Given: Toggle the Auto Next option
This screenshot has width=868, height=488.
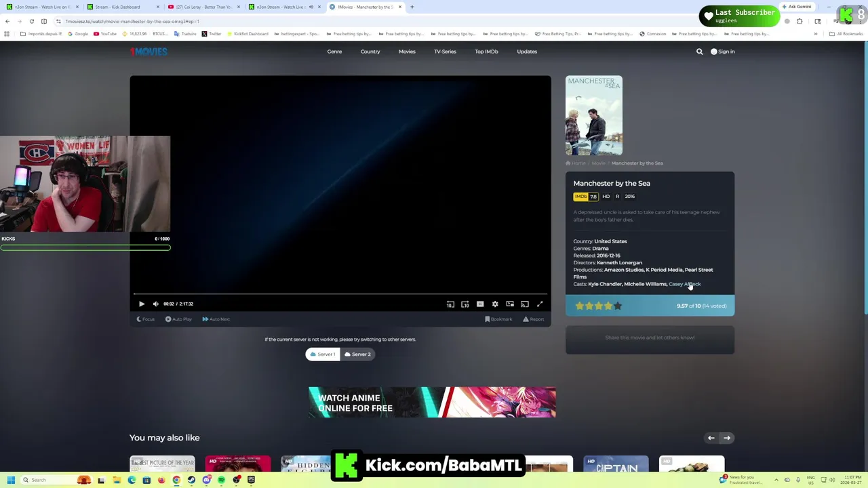Looking at the screenshot, I should pyautogui.click(x=216, y=319).
